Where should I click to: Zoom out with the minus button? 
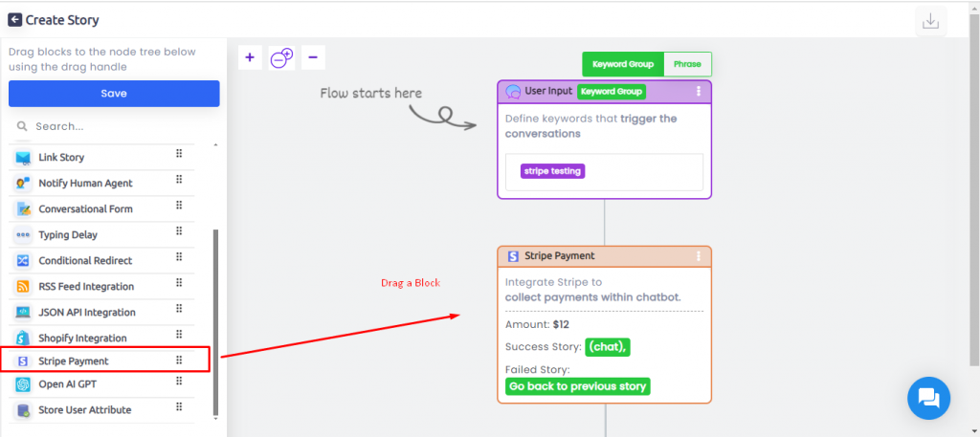point(313,57)
